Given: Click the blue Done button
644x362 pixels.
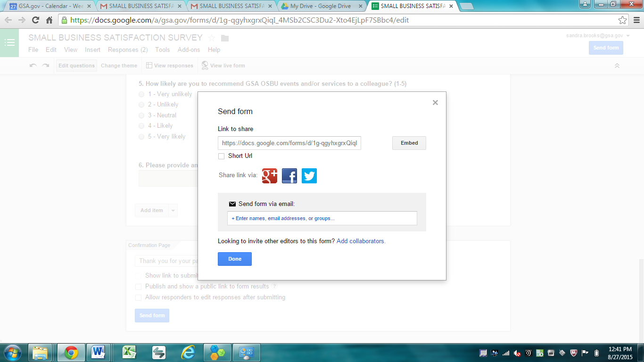Looking at the screenshot, I should [234, 259].
